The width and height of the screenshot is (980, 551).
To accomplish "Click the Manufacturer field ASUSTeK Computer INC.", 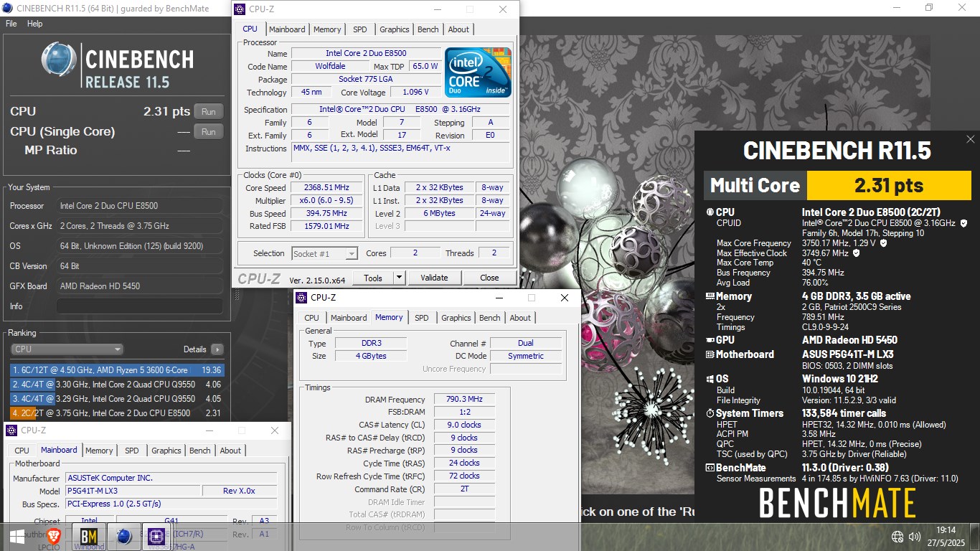I will 171,478.
